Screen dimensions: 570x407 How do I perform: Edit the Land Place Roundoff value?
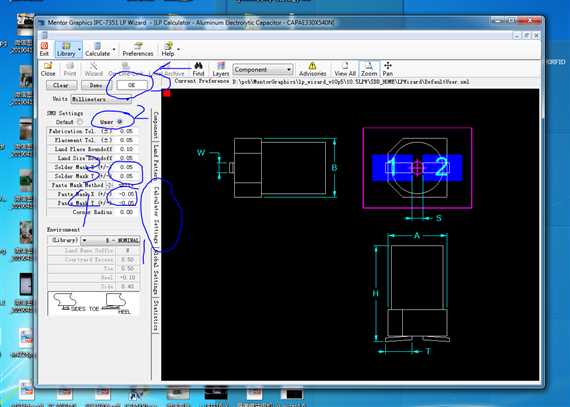[127, 149]
